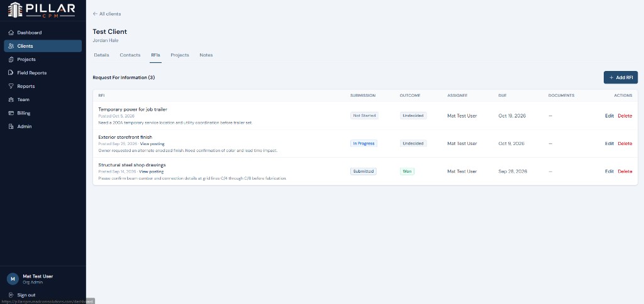Click the DUE column header
The height and width of the screenshot is (304, 644).
click(x=502, y=95)
